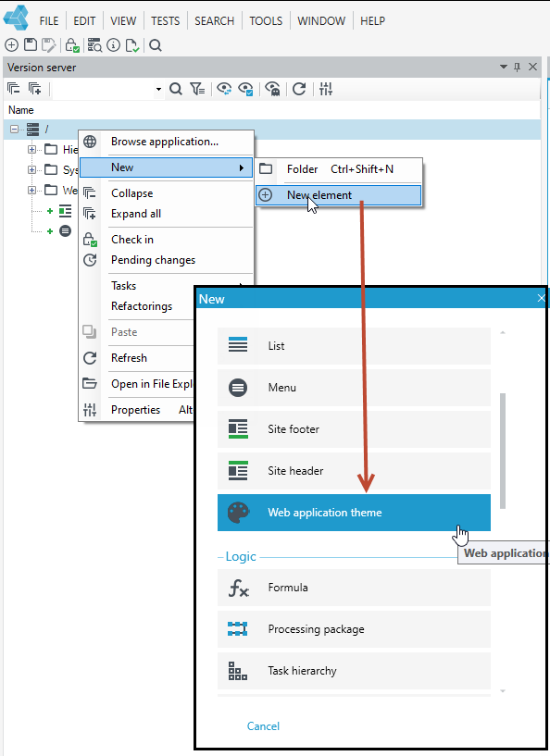Pick 'Formula' in the Logic section

pyautogui.click(x=354, y=588)
